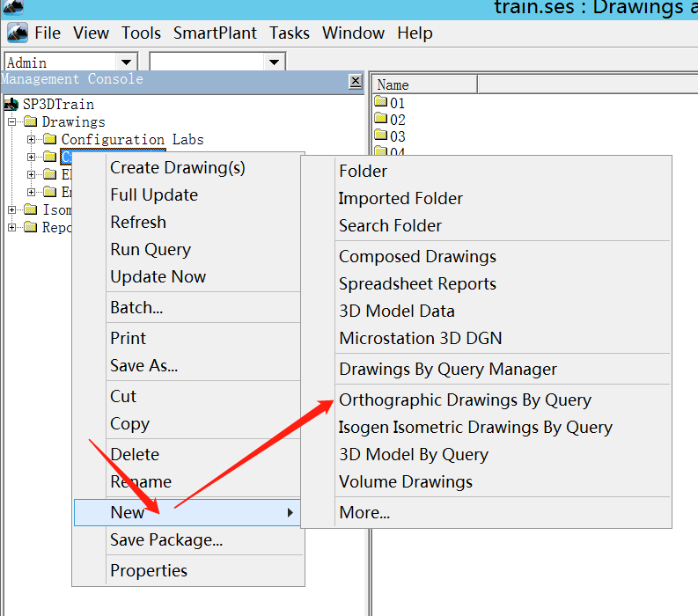Open the Window menu
This screenshot has width=698, height=616.
coord(354,33)
